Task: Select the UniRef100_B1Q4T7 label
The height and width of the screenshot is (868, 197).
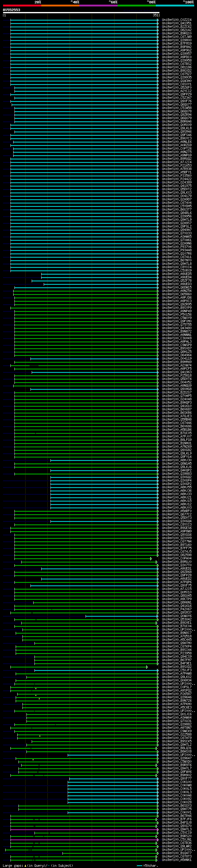Action: (x=176, y=853)
